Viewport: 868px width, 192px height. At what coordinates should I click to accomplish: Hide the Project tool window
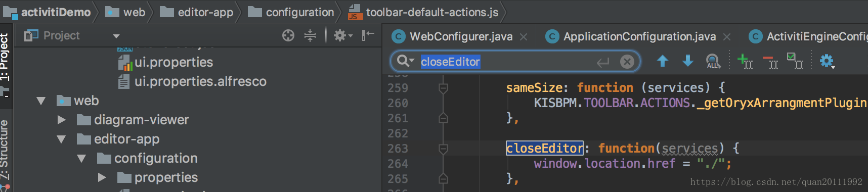tap(368, 35)
